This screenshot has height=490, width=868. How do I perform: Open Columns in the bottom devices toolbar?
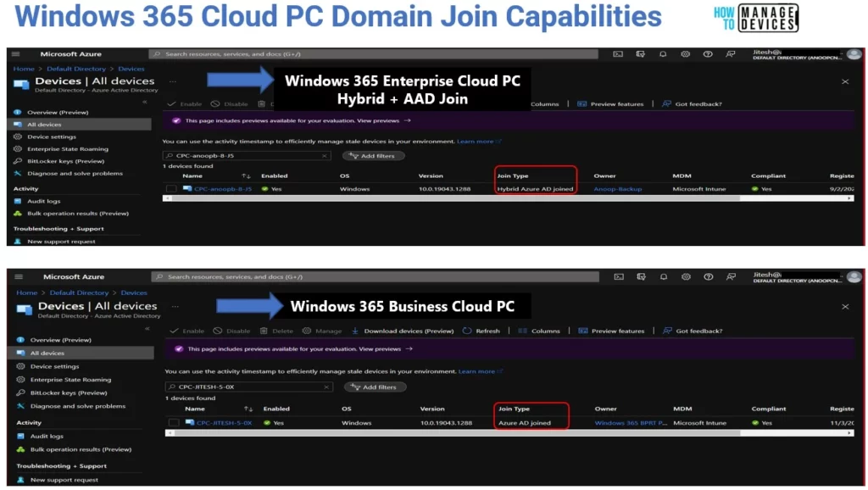pyautogui.click(x=539, y=331)
